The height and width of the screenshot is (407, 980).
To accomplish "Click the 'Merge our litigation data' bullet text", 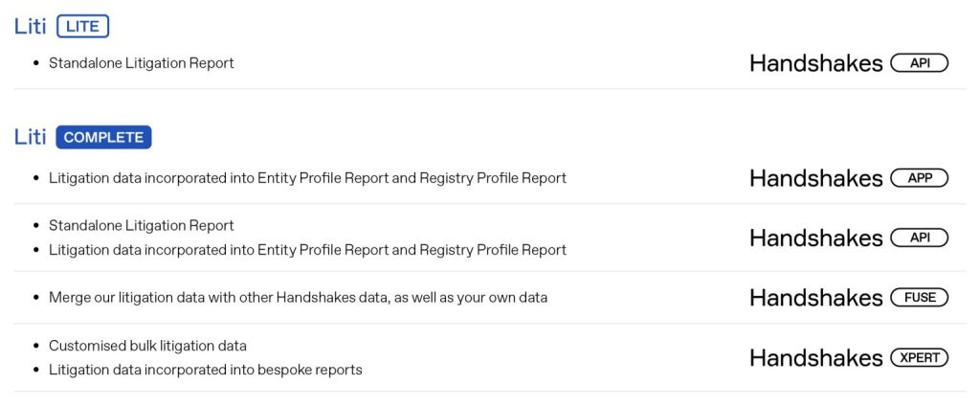I will click(297, 298).
